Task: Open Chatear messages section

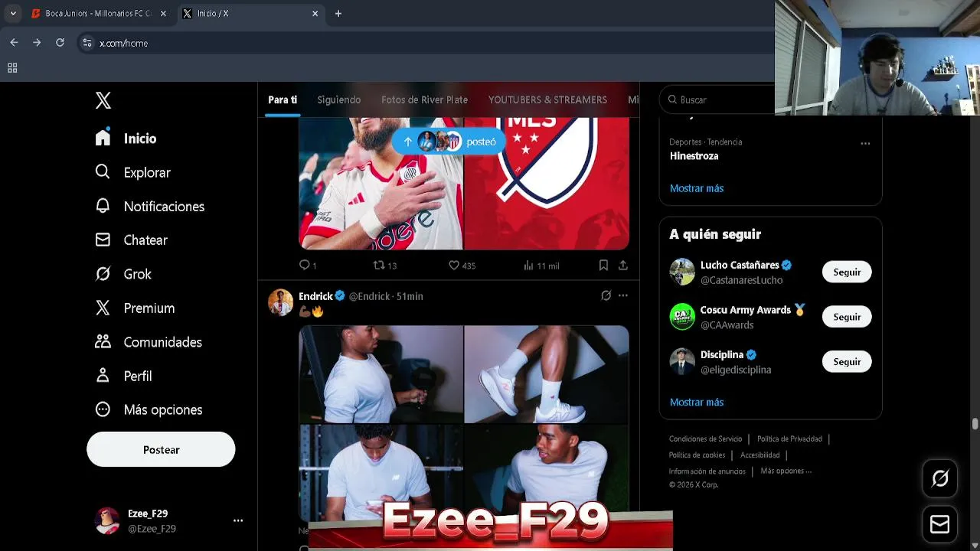Action: [x=131, y=240]
